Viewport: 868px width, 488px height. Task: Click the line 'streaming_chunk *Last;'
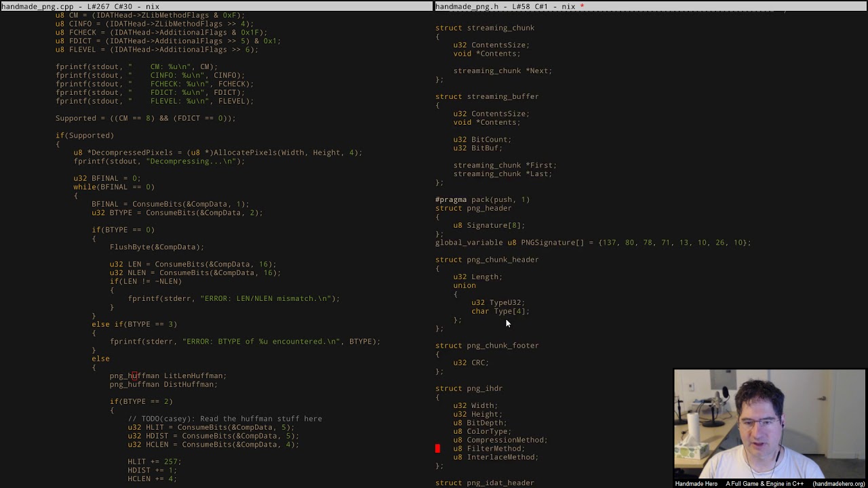click(502, 174)
